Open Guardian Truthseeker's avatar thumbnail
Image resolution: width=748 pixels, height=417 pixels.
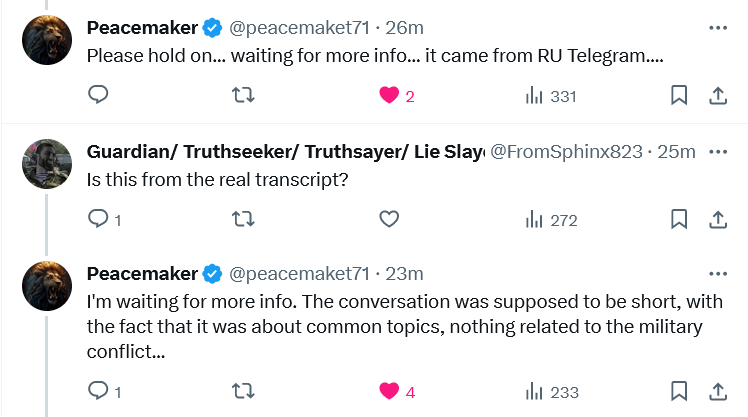[46, 164]
